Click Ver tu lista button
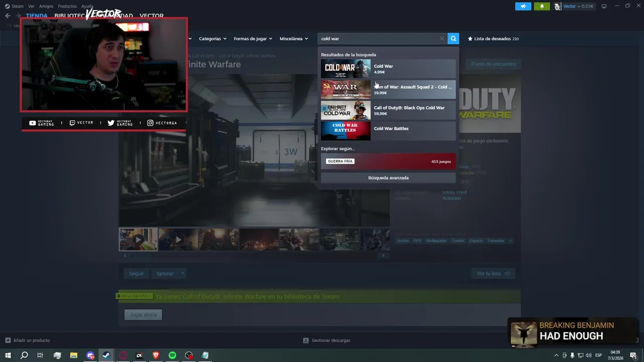This screenshot has height=362, width=644. pos(493,274)
